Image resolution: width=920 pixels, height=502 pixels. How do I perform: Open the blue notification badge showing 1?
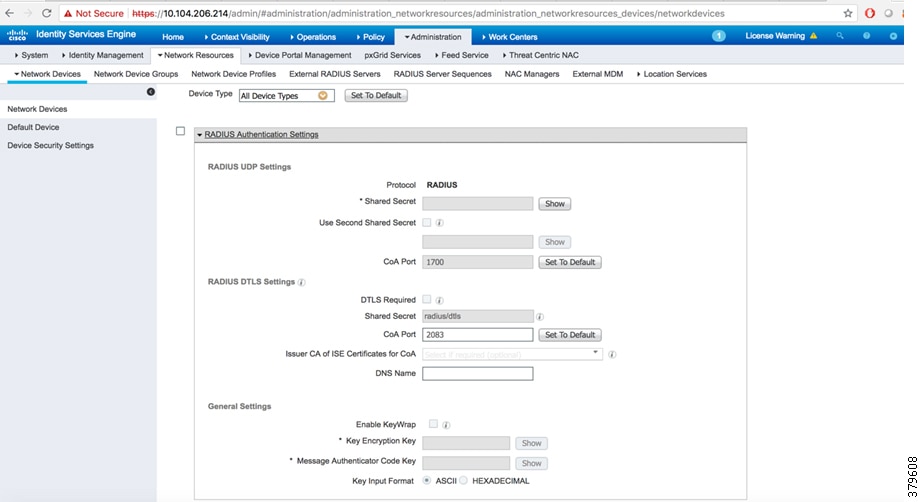click(x=718, y=36)
